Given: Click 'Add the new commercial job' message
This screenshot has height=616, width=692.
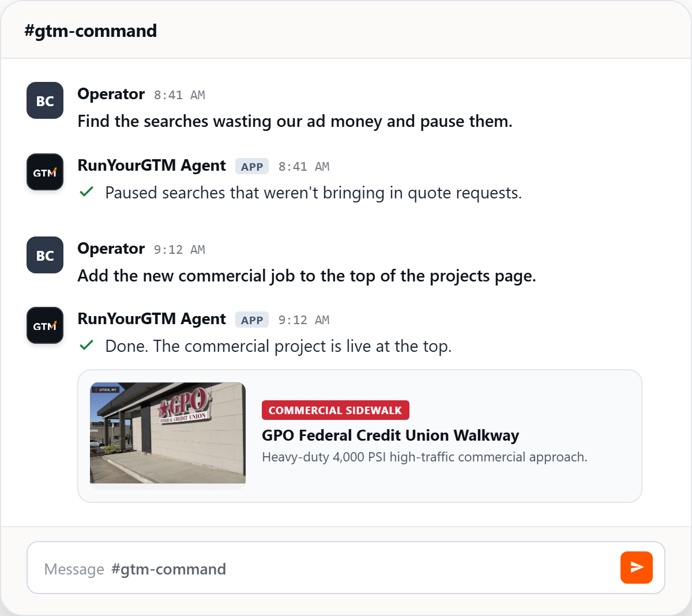Looking at the screenshot, I should 307,276.
